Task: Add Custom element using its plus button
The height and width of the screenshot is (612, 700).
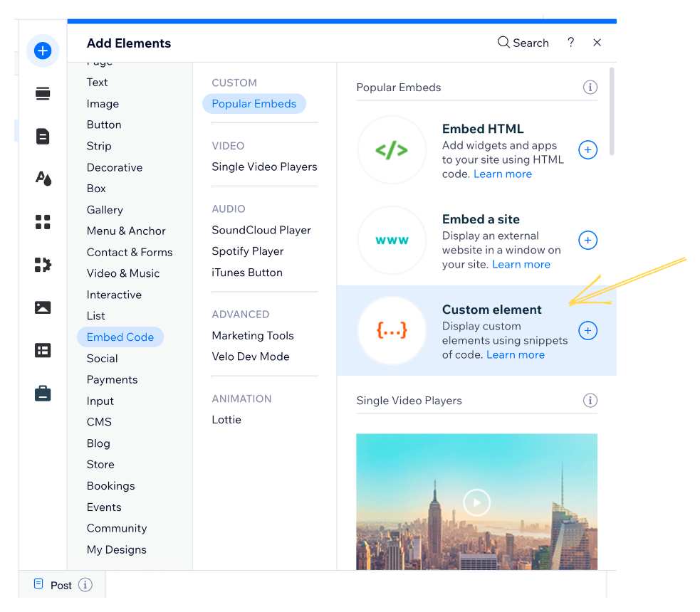Action: click(587, 330)
